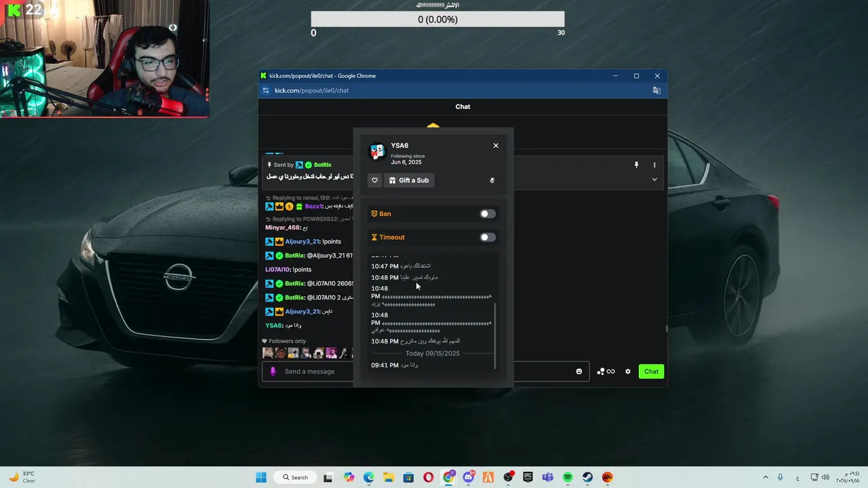868x488 pixels.
Task: Open Microsoft Store from taskbar
Action: (x=408, y=477)
